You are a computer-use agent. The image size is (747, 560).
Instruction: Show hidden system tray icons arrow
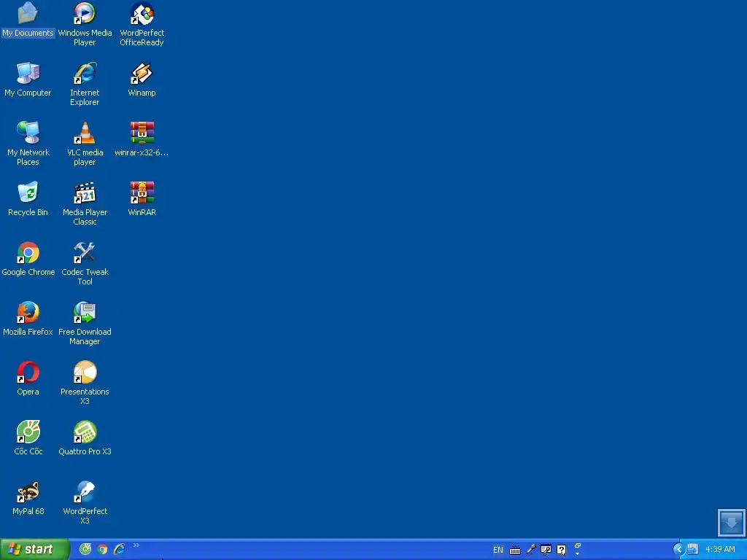point(678,550)
